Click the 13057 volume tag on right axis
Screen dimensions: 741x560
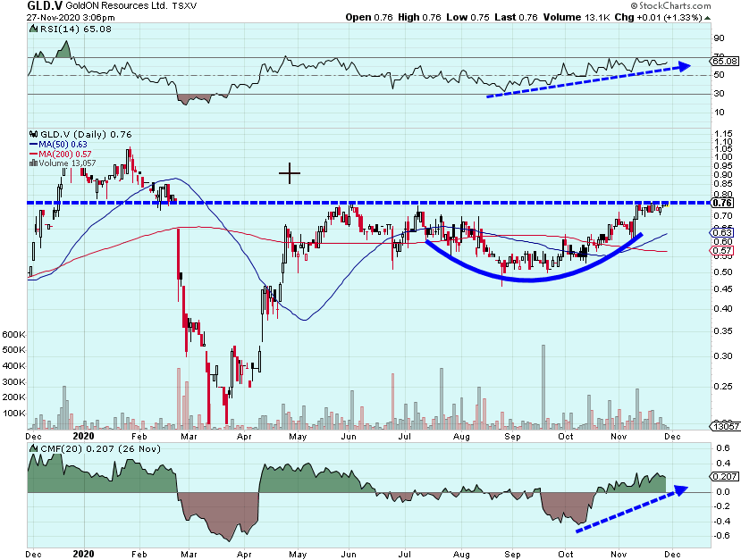724,426
